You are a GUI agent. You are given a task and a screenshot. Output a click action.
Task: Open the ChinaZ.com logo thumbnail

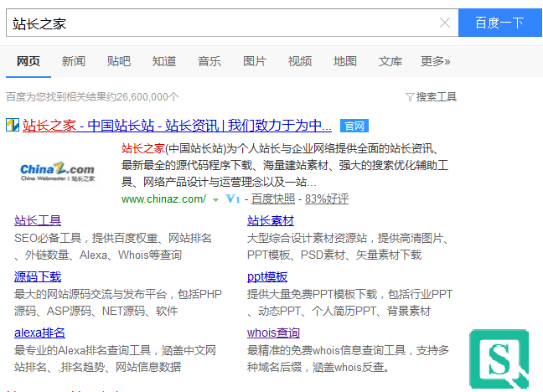click(58, 172)
